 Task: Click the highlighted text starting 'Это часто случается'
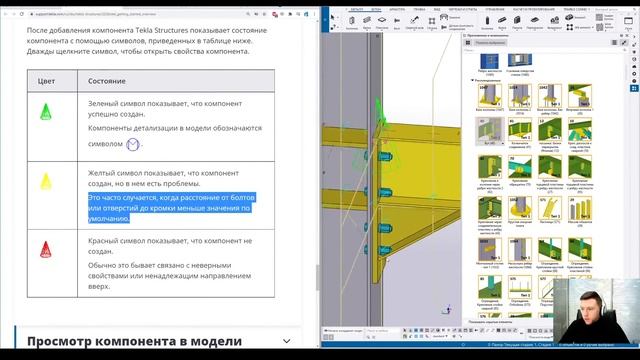(172, 208)
